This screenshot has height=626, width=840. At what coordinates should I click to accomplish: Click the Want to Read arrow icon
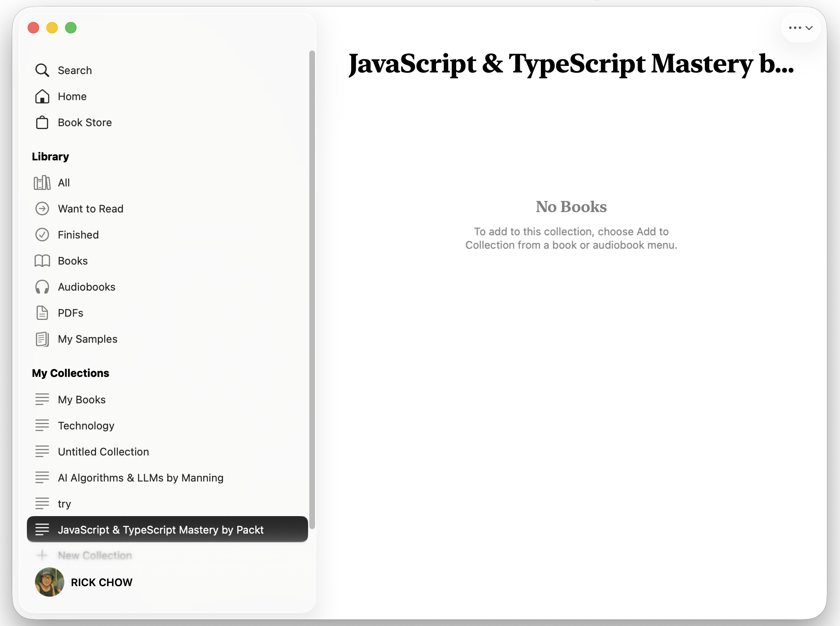click(x=42, y=209)
